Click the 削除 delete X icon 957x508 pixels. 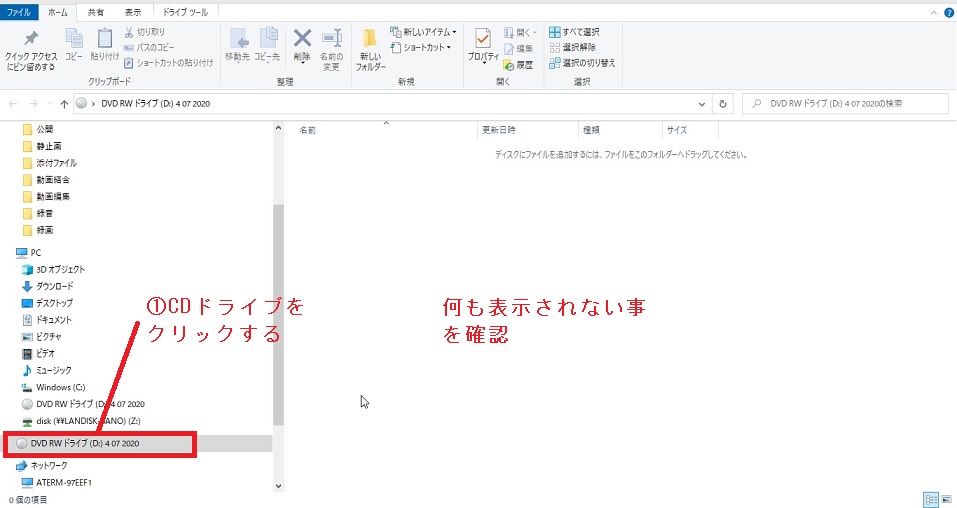point(302,39)
